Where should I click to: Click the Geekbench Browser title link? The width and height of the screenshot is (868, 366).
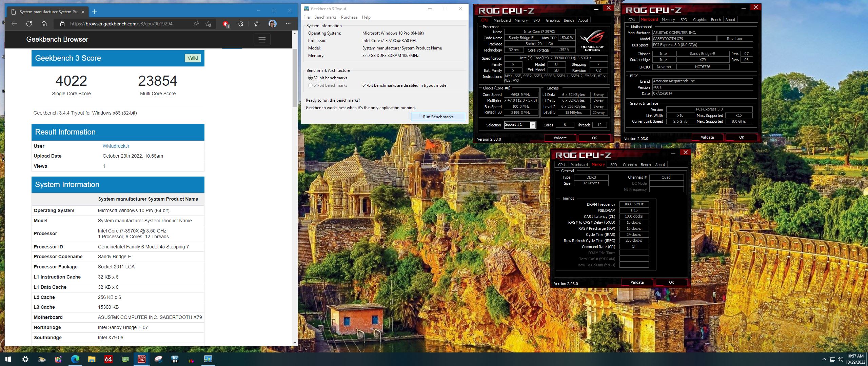coord(57,39)
